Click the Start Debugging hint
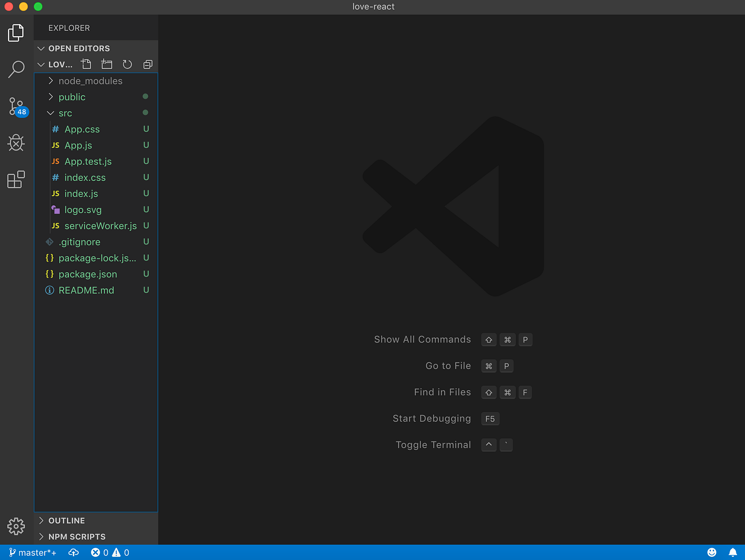This screenshot has height=560, width=745. coord(432,419)
